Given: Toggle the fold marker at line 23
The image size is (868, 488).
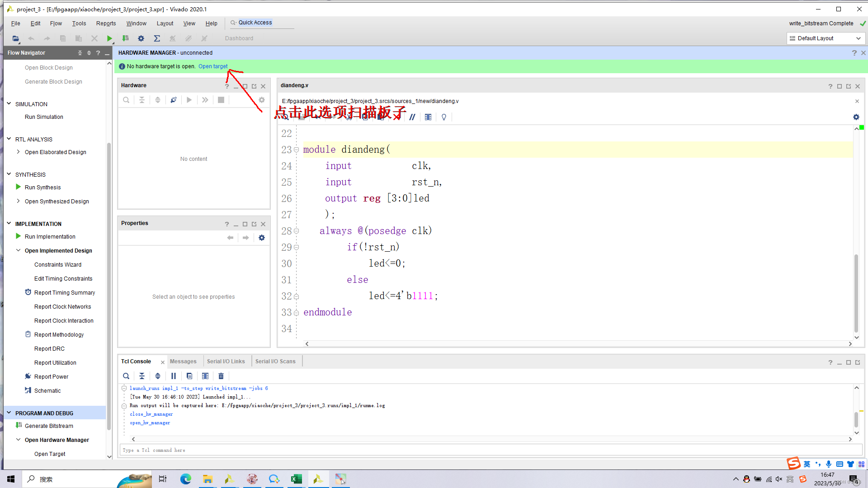Looking at the screenshot, I should tap(297, 150).
